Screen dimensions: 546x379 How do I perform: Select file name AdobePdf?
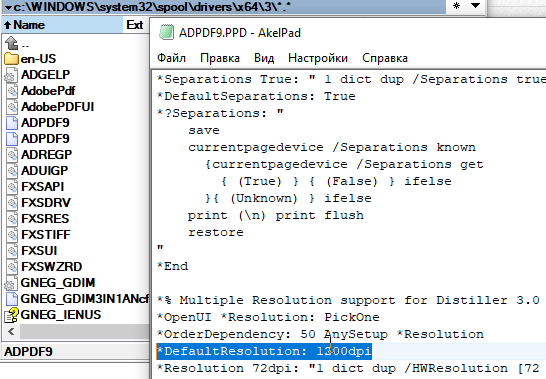pyautogui.click(x=48, y=91)
